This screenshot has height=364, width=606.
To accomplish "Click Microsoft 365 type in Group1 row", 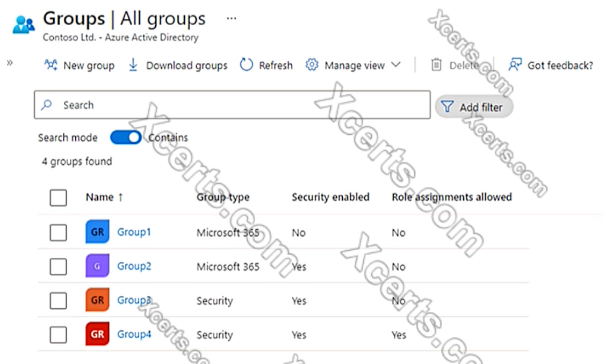I will tap(228, 232).
